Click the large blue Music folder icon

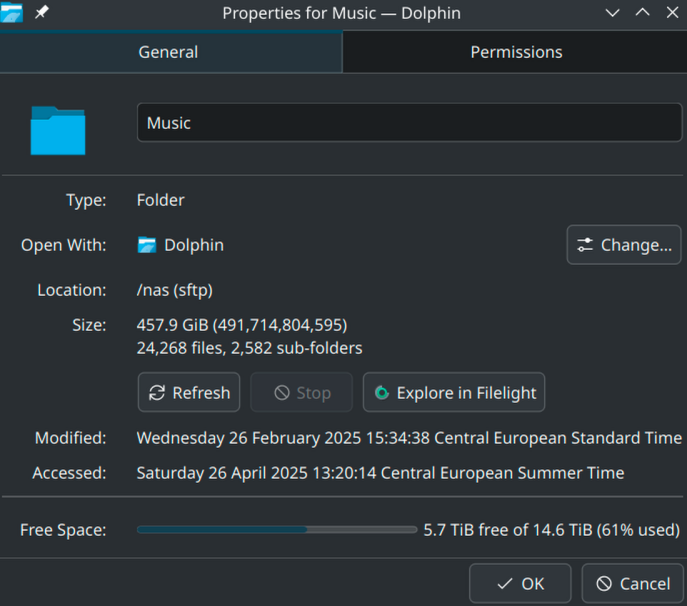point(58,130)
